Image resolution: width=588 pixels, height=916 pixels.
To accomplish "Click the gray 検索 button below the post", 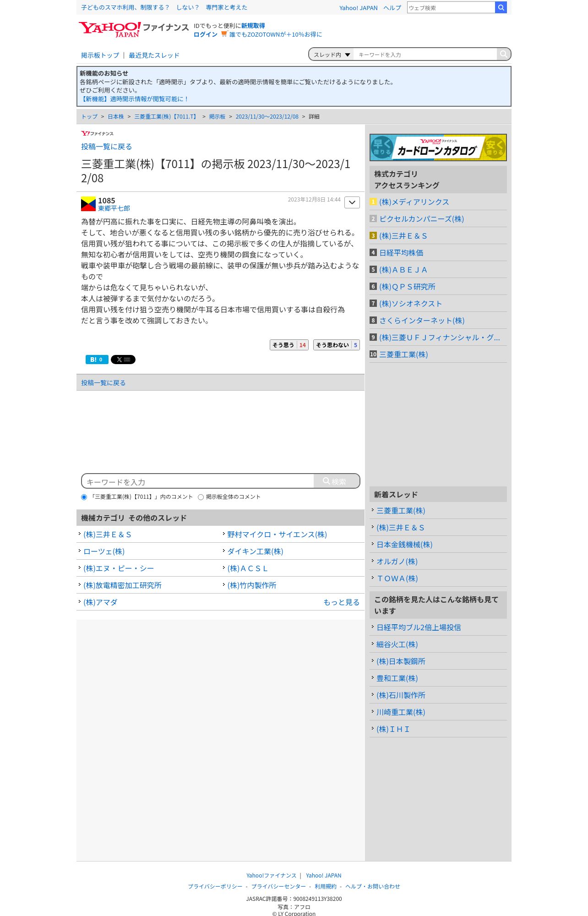I will pyautogui.click(x=337, y=481).
